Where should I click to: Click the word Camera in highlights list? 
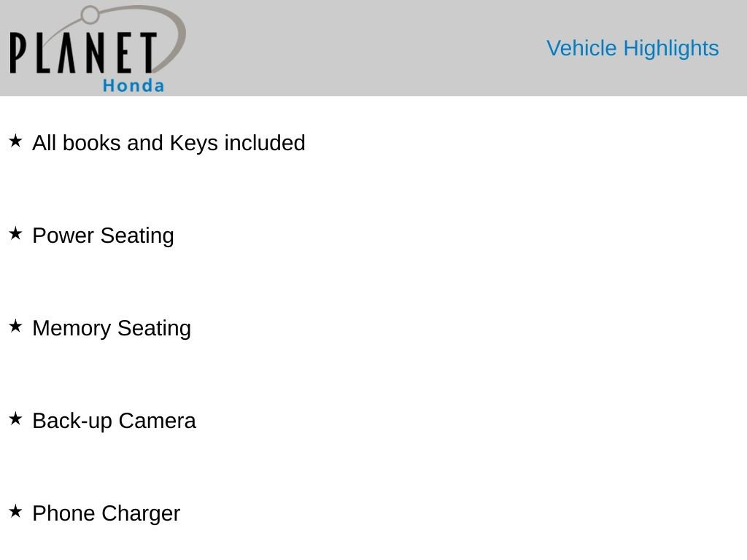158,421
